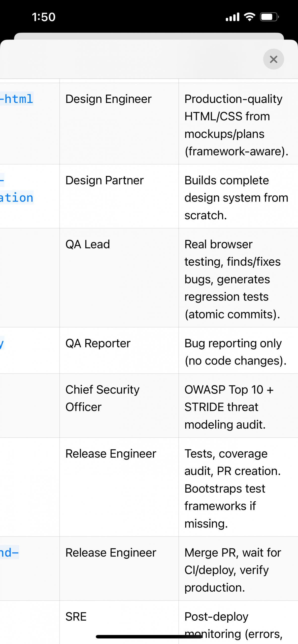Image resolution: width=298 pixels, height=644 pixels.
Task: Tap the 'Real browser testing' description
Action: point(233,279)
